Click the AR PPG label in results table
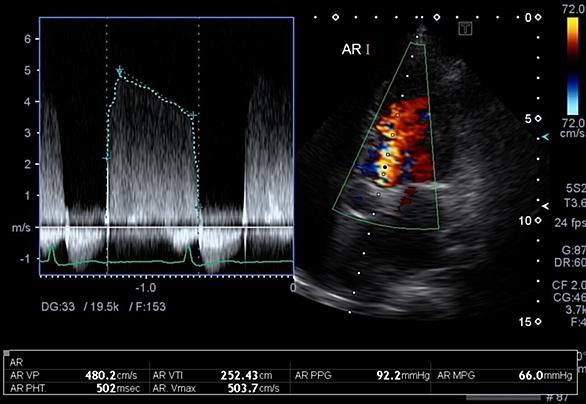Image resolution: width=586 pixels, height=404 pixels. (x=313, y=375)
